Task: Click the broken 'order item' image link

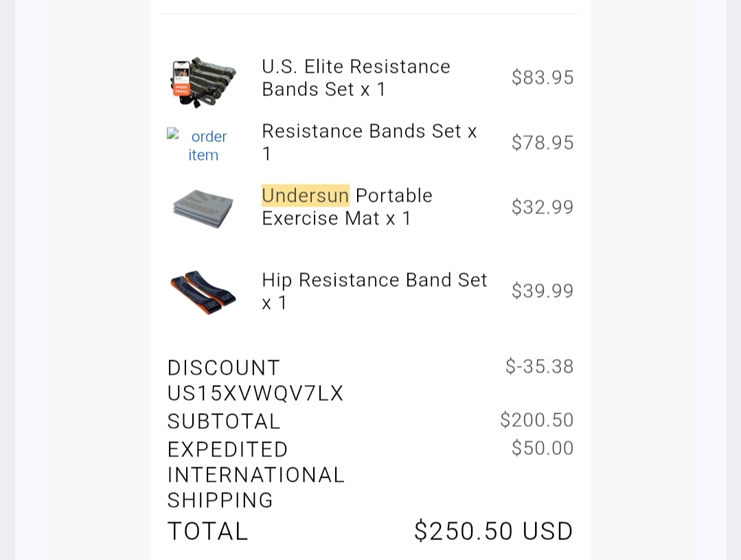Action: 203,145
